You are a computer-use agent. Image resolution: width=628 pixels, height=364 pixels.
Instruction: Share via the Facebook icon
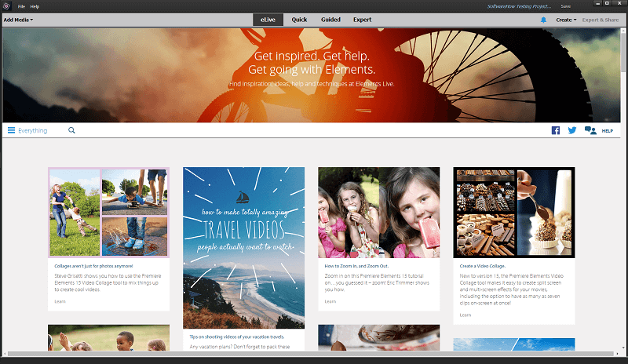(556, 130)
